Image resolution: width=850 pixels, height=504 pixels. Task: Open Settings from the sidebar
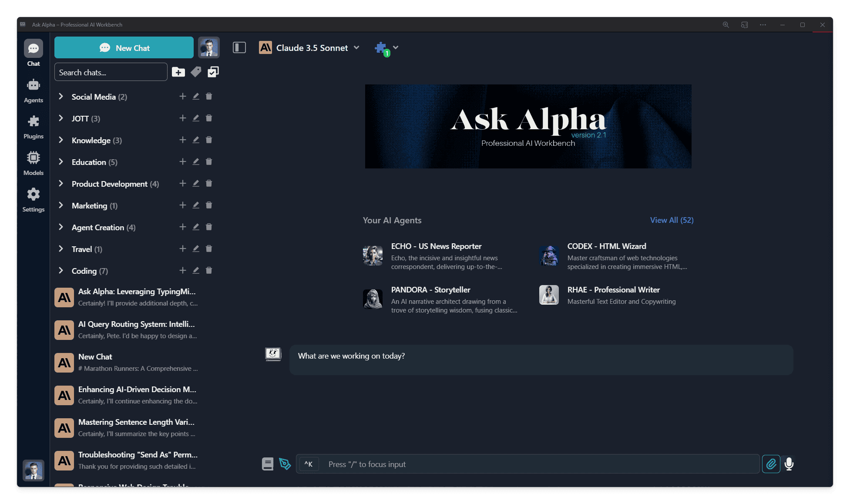pyautogui.click(x=34, y=200)
